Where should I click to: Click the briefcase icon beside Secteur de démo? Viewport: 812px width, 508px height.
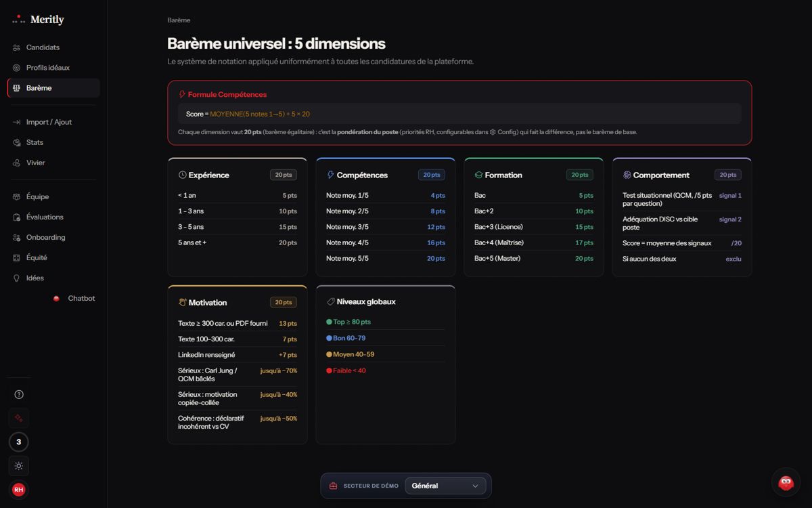333,486
